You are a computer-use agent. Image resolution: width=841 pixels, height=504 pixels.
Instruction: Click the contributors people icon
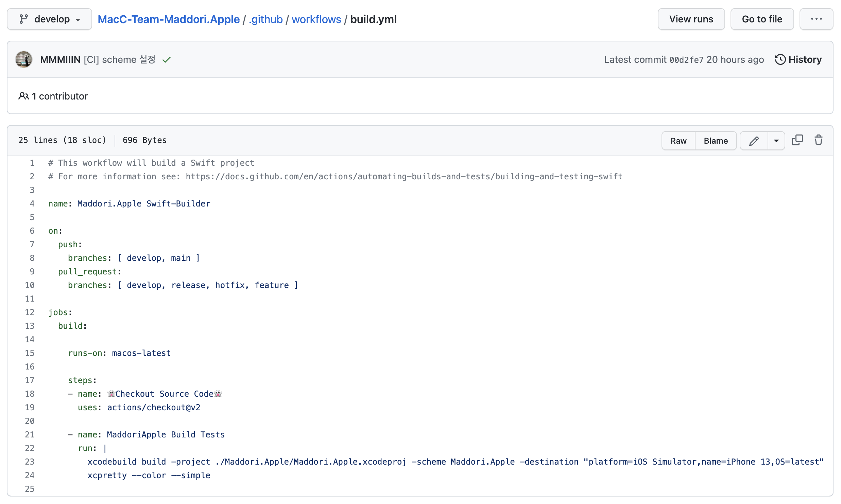23,96
